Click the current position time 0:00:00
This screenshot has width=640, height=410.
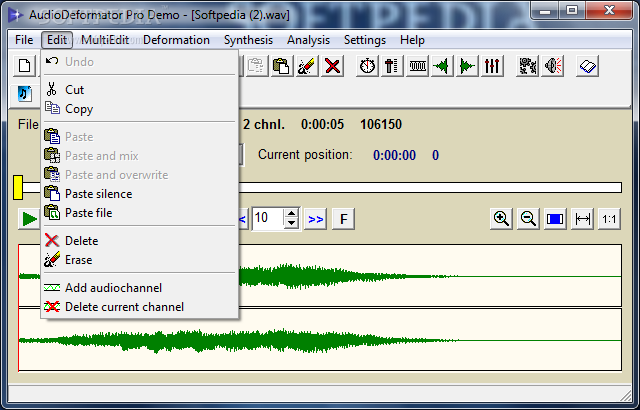coord(394,155)
